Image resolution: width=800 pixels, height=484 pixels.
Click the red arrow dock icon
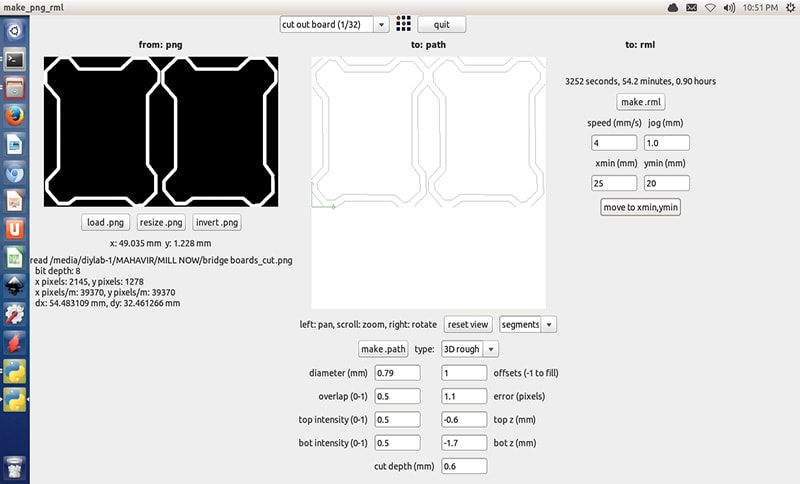(14, 343)
